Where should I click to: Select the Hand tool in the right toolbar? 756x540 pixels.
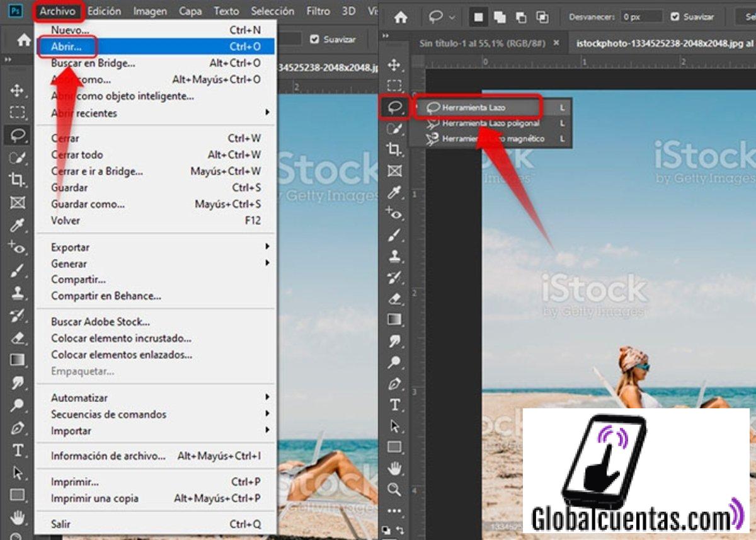point(394,468)
